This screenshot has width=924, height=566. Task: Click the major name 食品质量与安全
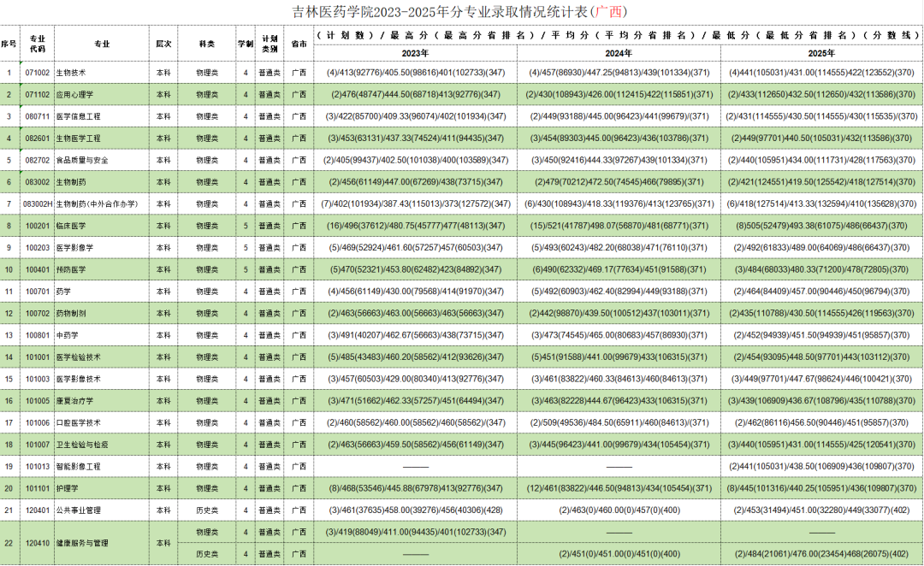tap(82, 160)
